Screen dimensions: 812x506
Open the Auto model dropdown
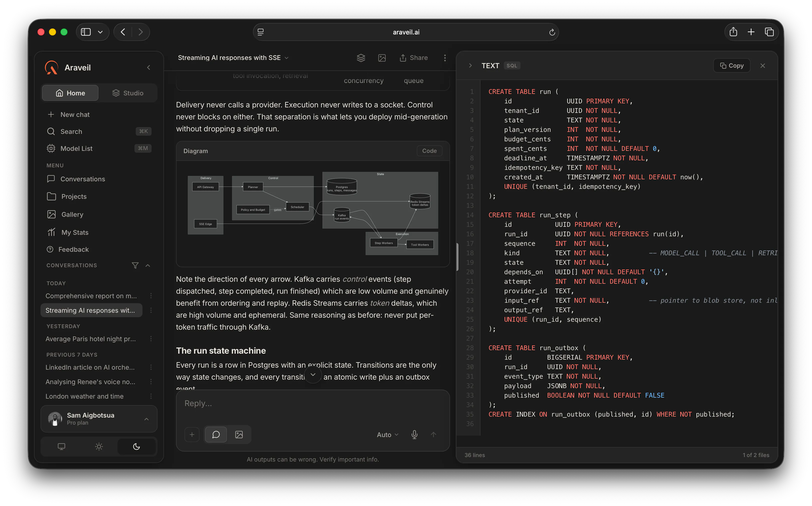pyautogui.click(x=387, y=434)
